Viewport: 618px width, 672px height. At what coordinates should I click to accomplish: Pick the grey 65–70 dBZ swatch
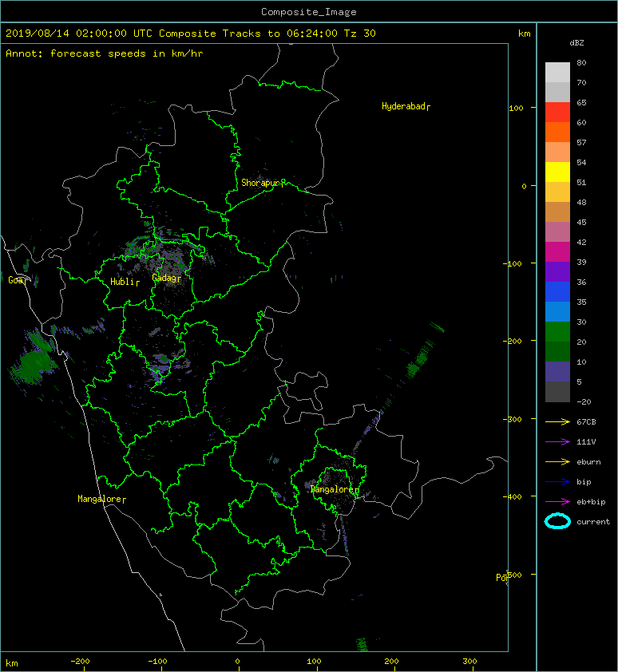[557, 92]
